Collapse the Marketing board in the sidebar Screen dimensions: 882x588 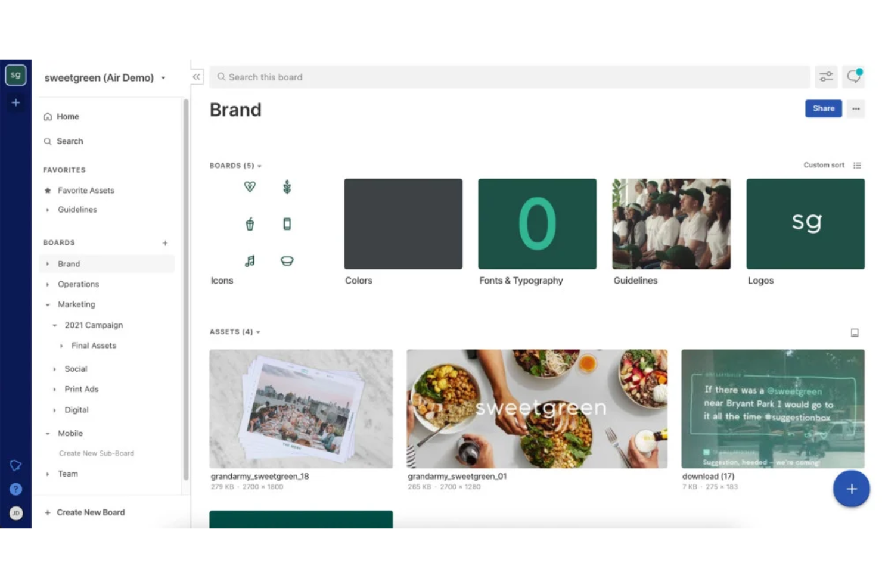(48, 304)
